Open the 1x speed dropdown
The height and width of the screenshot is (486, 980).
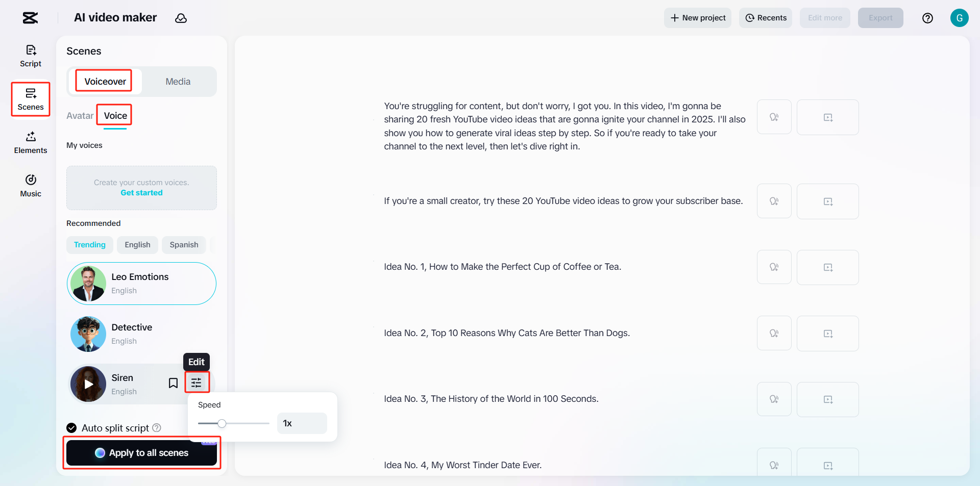coord(302,423)
